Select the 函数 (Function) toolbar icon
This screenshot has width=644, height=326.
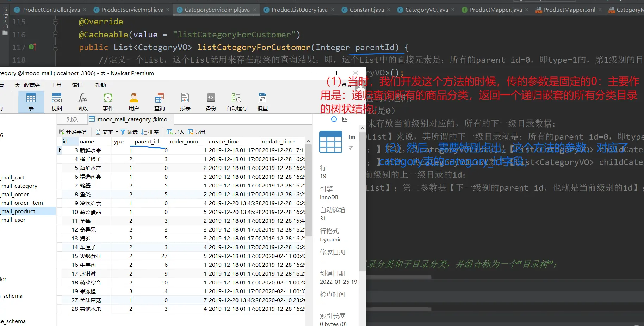(x=82, y=101)
